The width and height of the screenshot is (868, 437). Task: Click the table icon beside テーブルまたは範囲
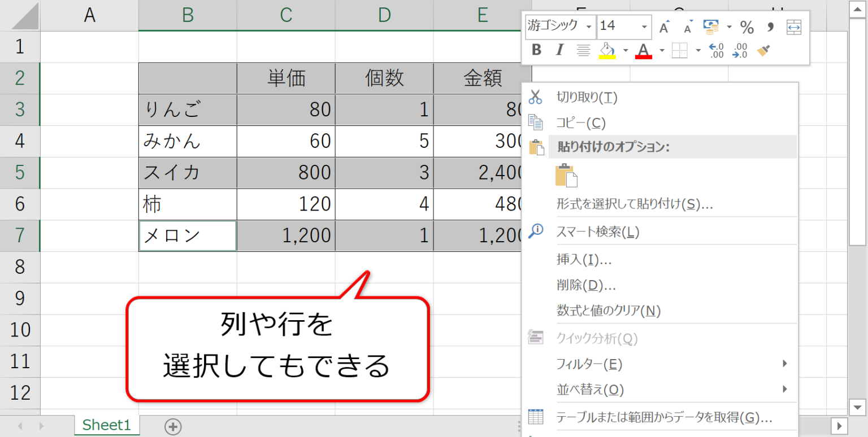click(x=535, y=417)
